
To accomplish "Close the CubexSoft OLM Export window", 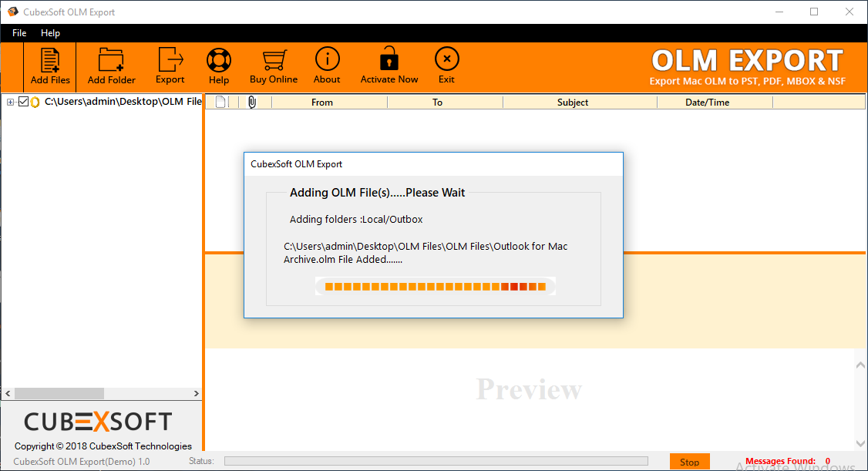I will click(x=849, y=12).
